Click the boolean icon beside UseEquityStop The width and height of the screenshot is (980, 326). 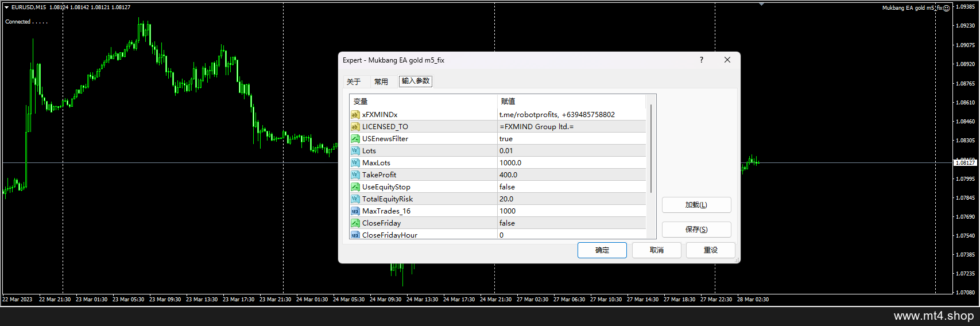[355, 187]
